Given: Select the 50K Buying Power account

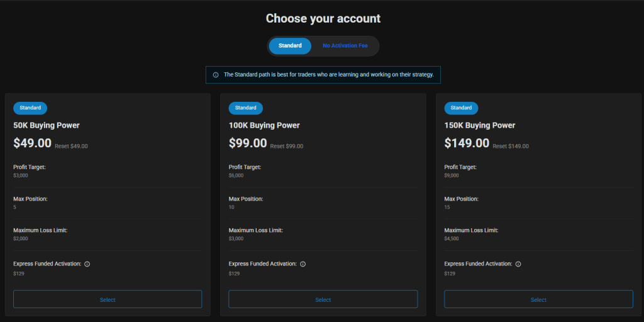Looking at the screenshot, I should pyautogui.click(x=108, y=299).
